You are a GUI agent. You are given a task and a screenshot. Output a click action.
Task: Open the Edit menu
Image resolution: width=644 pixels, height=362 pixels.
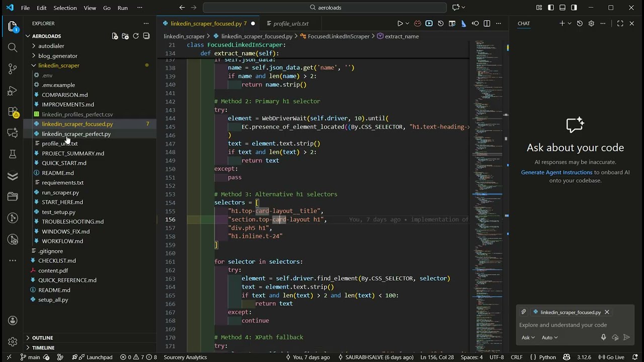(x=42, y=8)
